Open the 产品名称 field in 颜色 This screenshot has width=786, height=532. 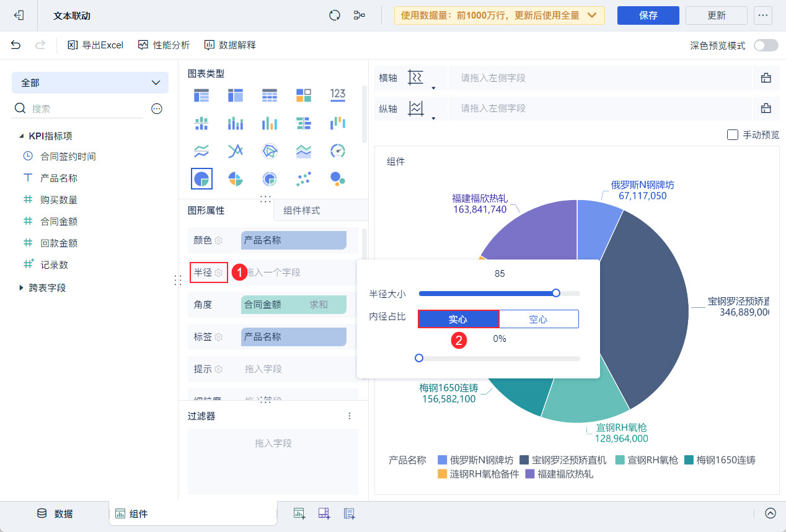point(294,240)
